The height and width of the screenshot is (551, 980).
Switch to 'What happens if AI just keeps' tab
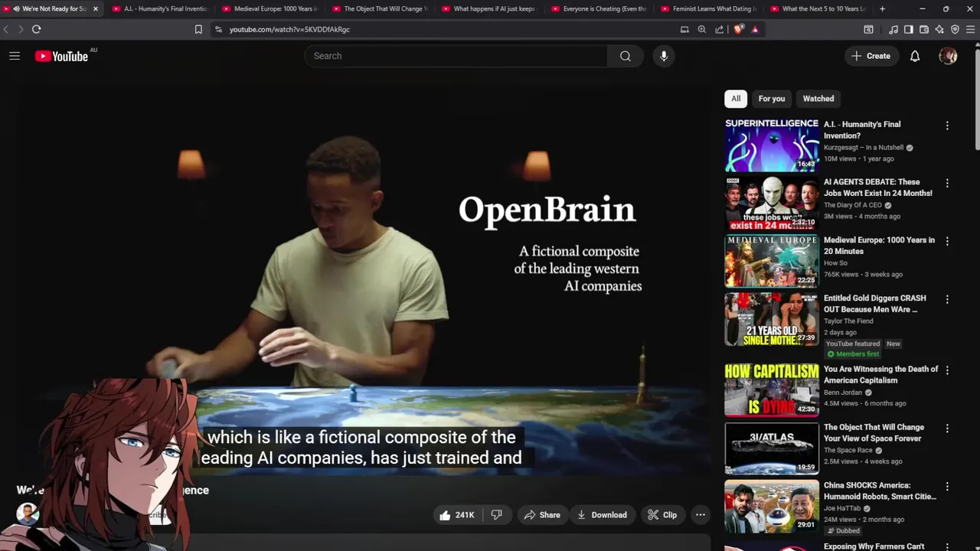(488, 8)
